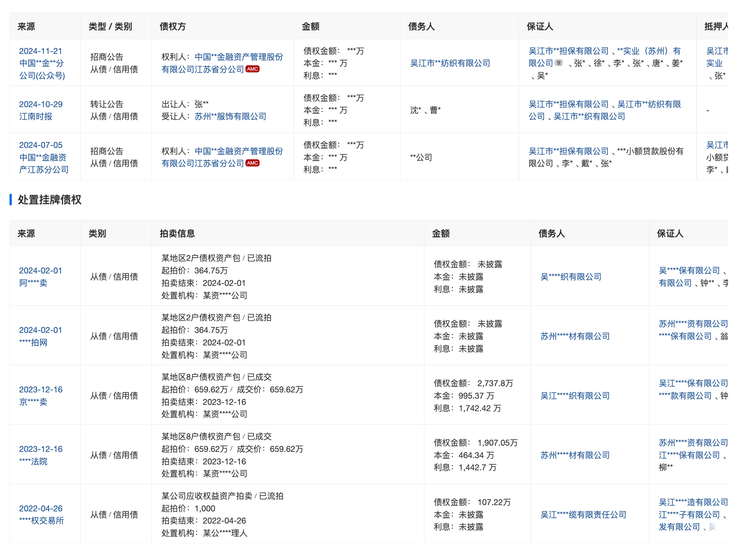The height and width of the screenshot is (560, 738).
Task: Click 债权金额 1,907.05万 value
Action: (x=498, y=443)
